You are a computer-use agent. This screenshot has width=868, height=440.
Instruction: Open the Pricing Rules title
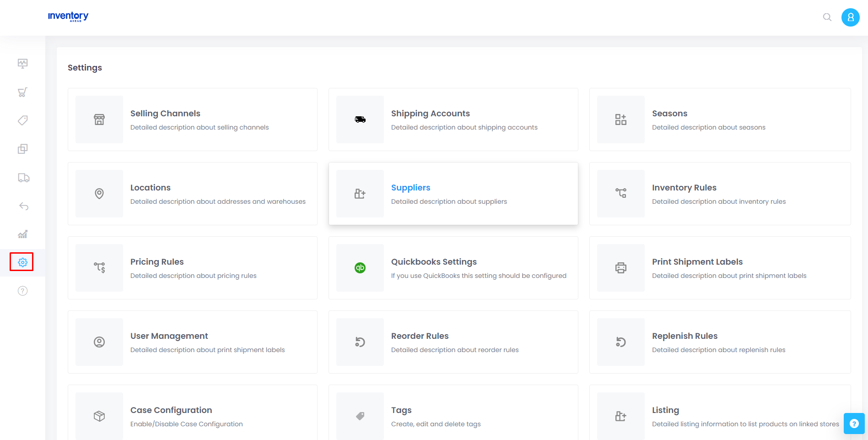click(x=157, y=262)
